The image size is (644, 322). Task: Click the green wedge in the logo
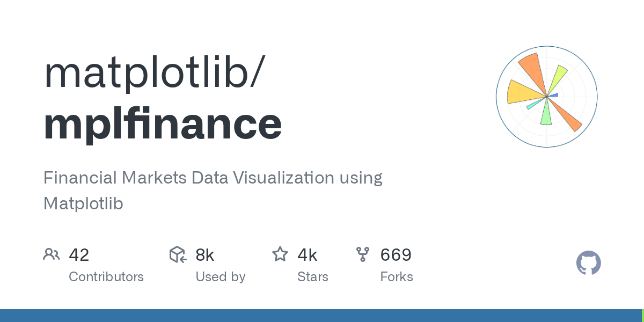[x=546, y=112]
